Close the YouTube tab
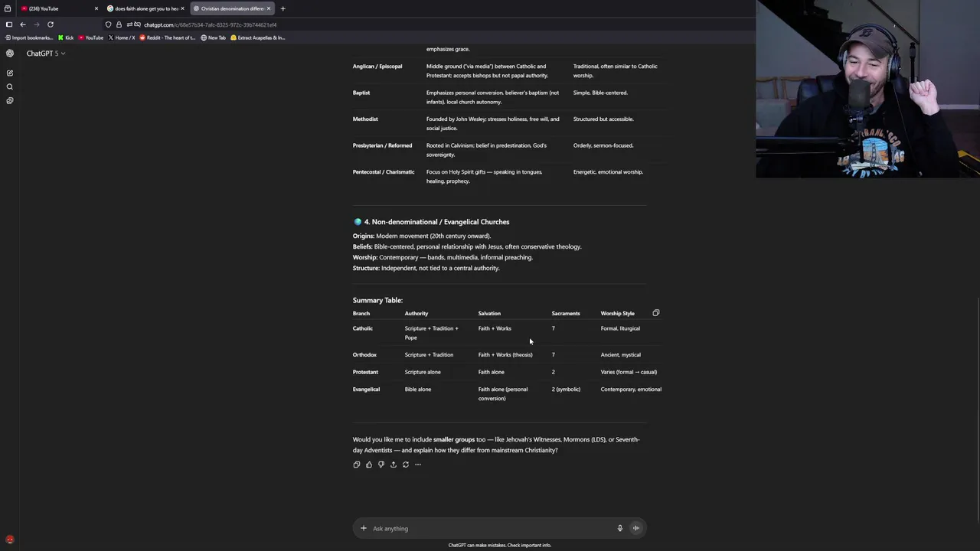Screen dimensions: 980x551 [x=96, y=8]
